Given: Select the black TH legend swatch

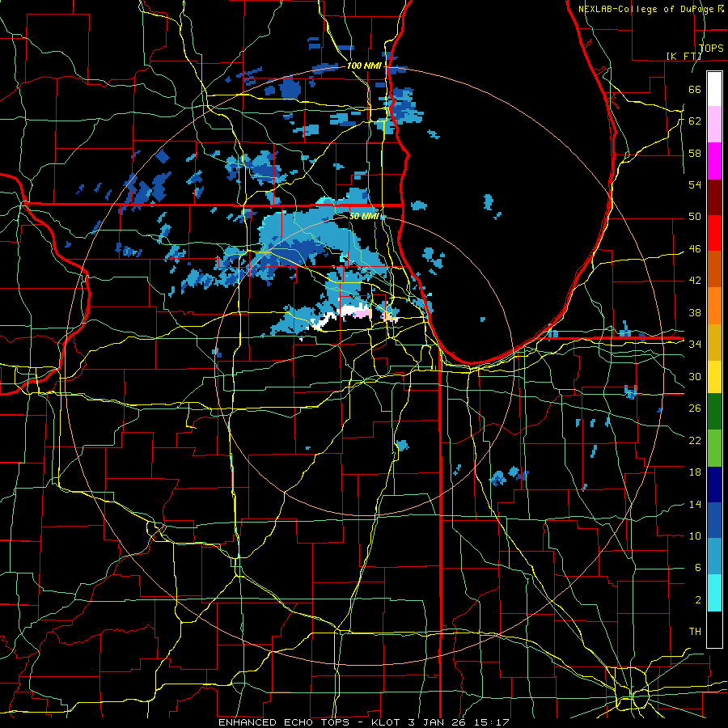Looking at the screenshot, I should [714, 629].
